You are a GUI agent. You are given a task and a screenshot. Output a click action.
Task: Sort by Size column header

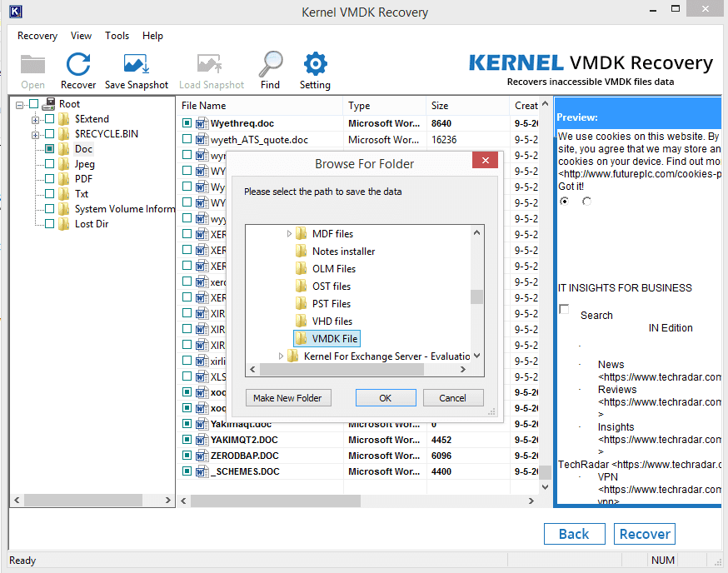[x=468, y=106]
